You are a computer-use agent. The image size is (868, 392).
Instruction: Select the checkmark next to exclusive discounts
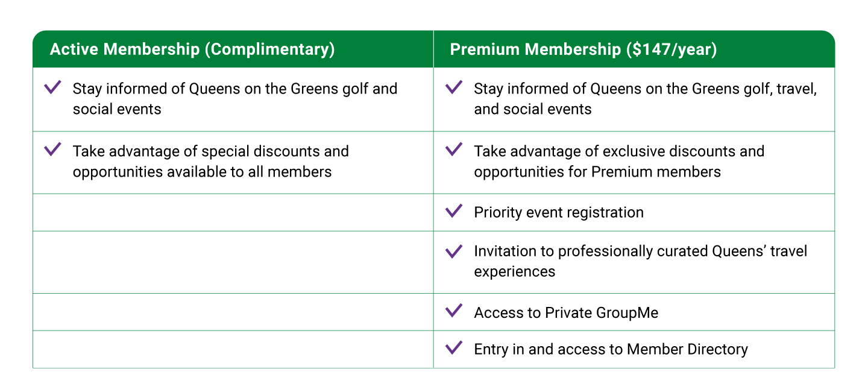click(x=454, y=150)
